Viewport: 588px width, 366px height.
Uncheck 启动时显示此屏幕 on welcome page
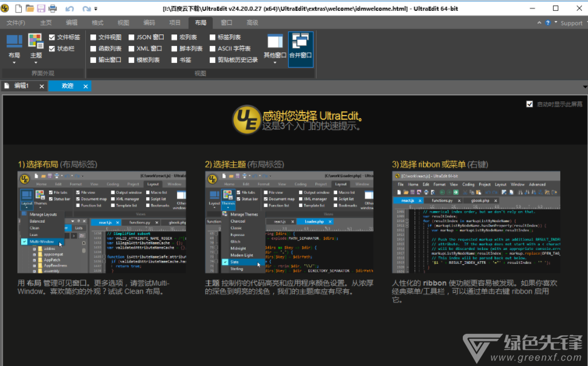tap(529, 104)
